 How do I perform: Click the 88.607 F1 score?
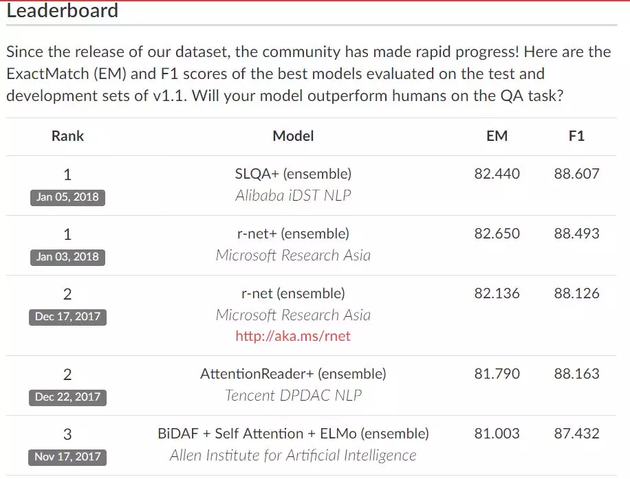(x=576, y=174)
